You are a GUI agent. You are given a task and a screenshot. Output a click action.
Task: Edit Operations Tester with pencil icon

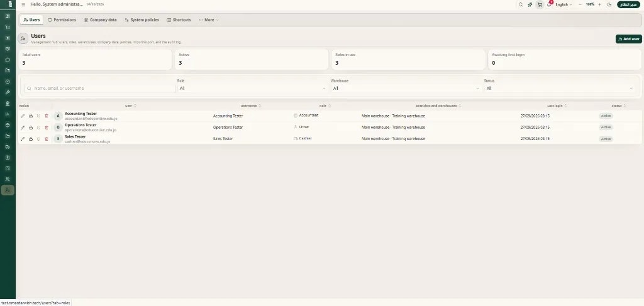(23, 128)
